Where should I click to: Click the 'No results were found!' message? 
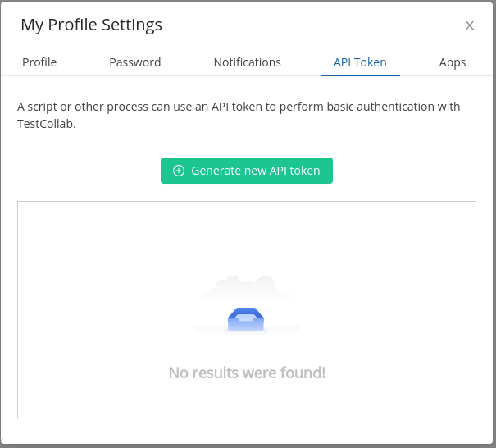[x=247, y=373]
